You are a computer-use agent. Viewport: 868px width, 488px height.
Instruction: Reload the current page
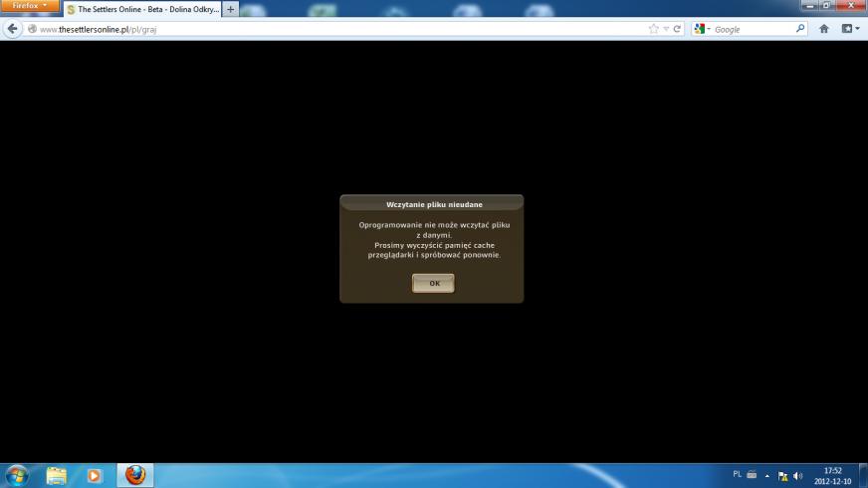click(677, 29)
